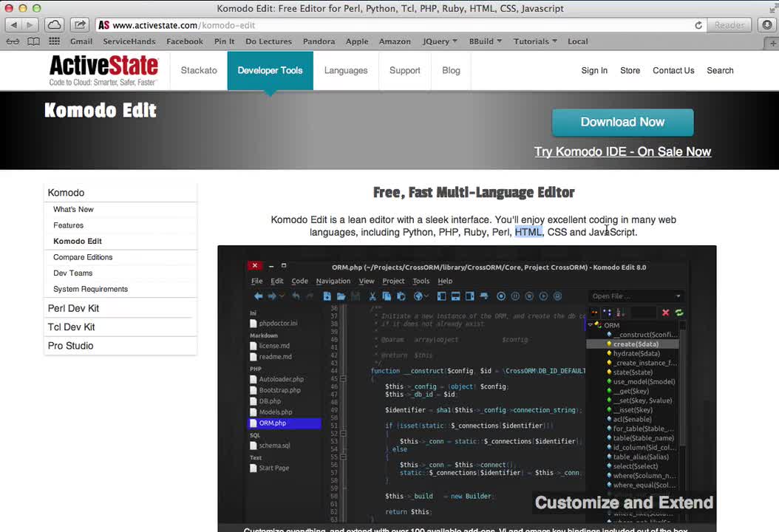Open a new tab with the plus button
The width and height of the screenshot is (779, 532).
tap(772, 43)
